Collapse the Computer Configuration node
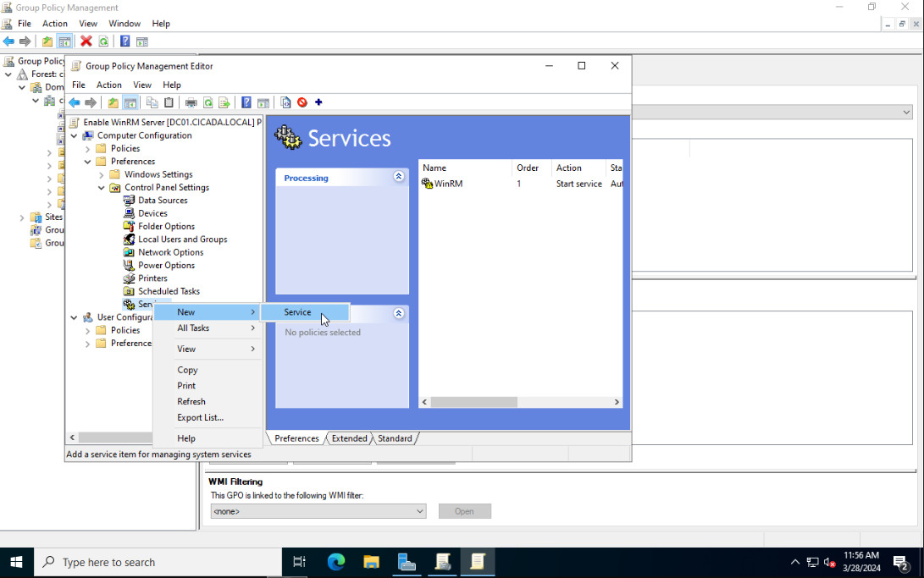The height and width of the screenshot is (578, 924). point(75,136)
